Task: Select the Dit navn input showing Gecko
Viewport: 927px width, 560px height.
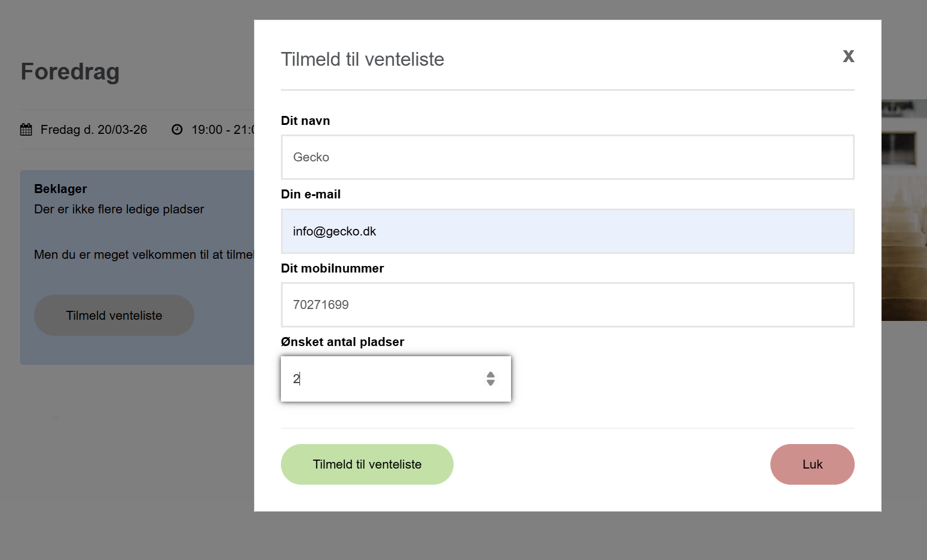Action: click(x=567, y=157)
